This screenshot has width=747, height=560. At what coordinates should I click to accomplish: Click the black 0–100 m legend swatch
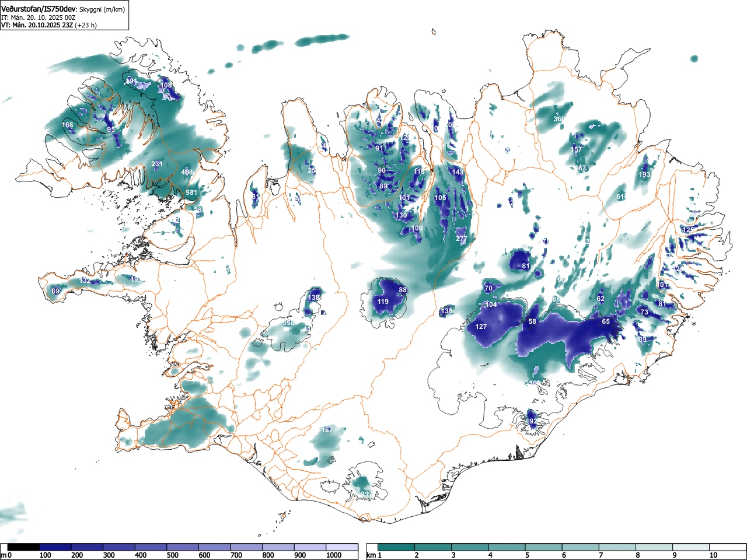(x=25, y=547)
